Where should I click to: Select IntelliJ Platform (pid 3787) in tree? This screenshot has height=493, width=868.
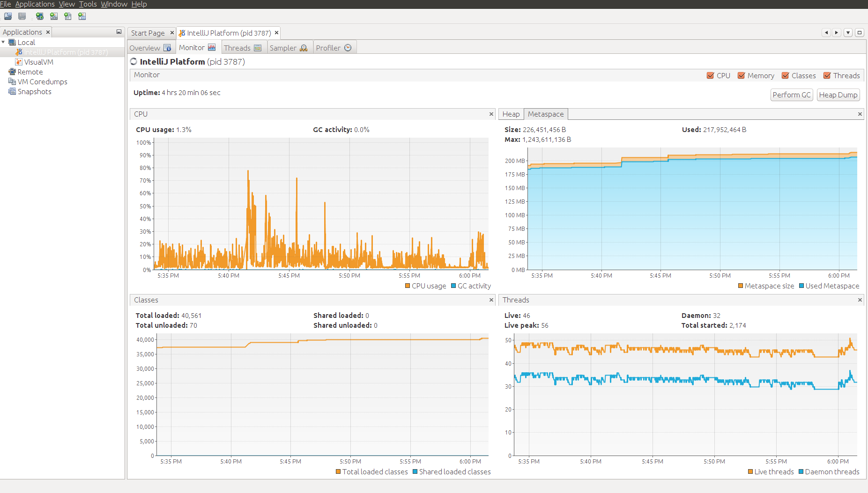click(x=66, y=52)
